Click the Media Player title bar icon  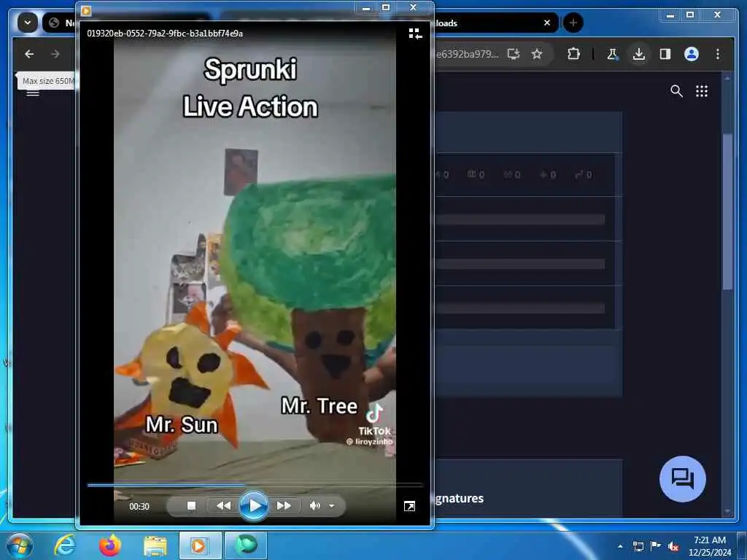(86, 10)
